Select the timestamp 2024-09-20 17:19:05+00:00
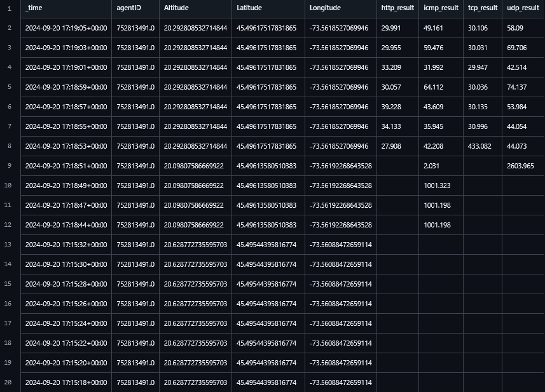The width and height of the screenshot is (545, 392). coord(66,28)
